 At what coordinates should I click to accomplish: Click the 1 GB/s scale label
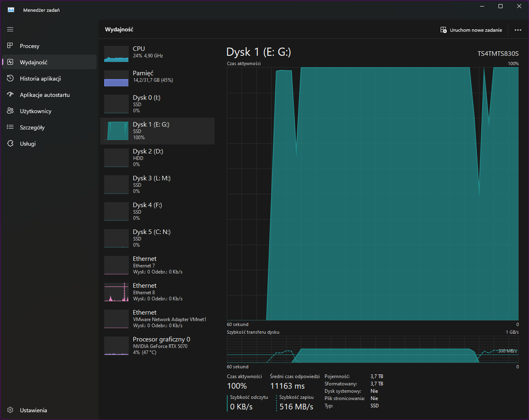(512, 332)
